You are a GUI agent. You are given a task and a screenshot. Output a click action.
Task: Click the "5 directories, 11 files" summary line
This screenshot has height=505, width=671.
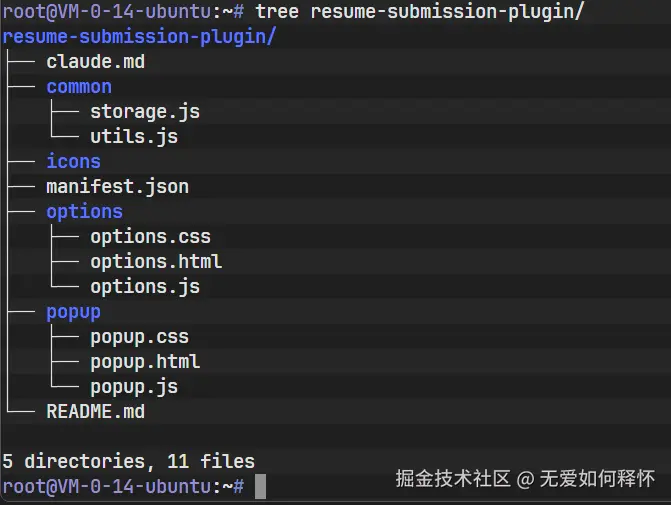pos(128,461)
